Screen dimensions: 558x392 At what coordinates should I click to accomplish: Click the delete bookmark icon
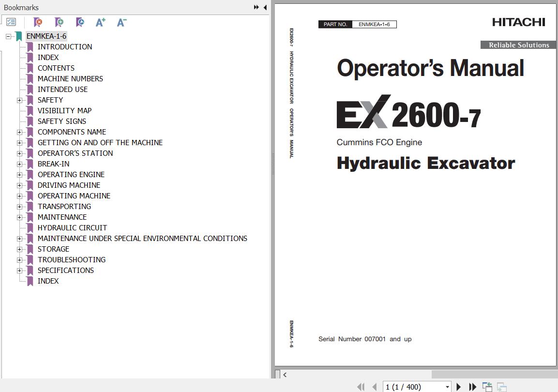point(38,22)
